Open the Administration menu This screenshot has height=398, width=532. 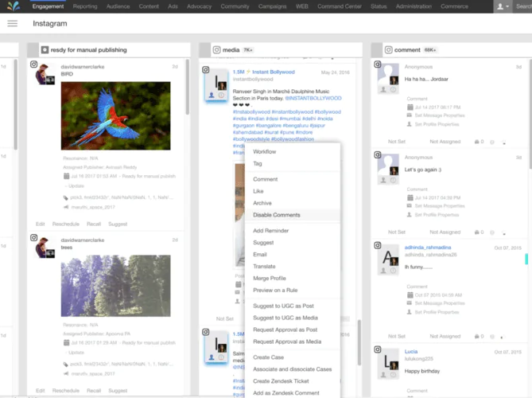point(414,6)
